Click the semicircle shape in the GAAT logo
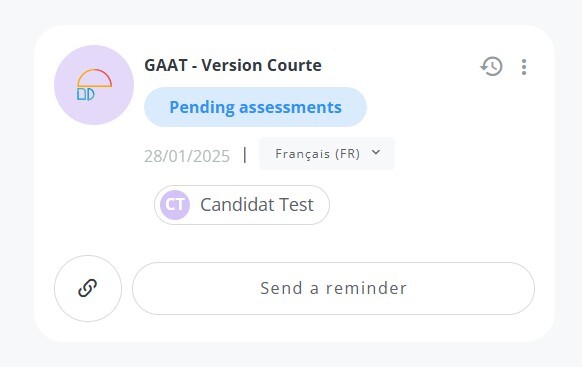This screenshot has width=582, height=367. coord(94,78)
